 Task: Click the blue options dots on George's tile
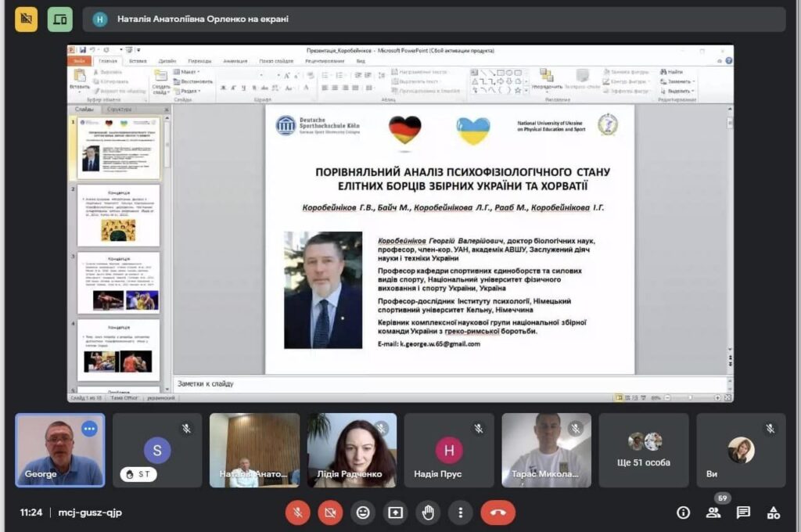(x=89, y=429)
